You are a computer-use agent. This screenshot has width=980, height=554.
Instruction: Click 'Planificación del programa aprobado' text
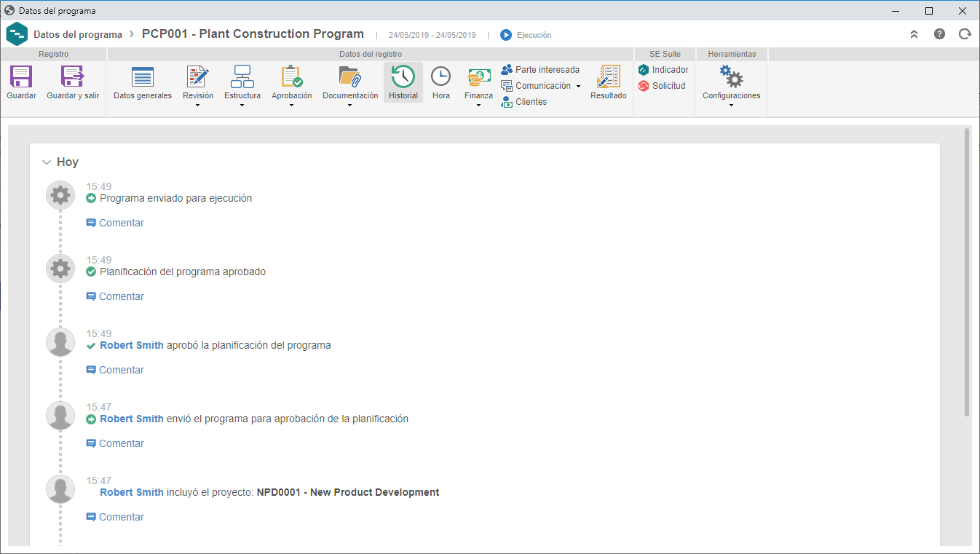point(183,272)
